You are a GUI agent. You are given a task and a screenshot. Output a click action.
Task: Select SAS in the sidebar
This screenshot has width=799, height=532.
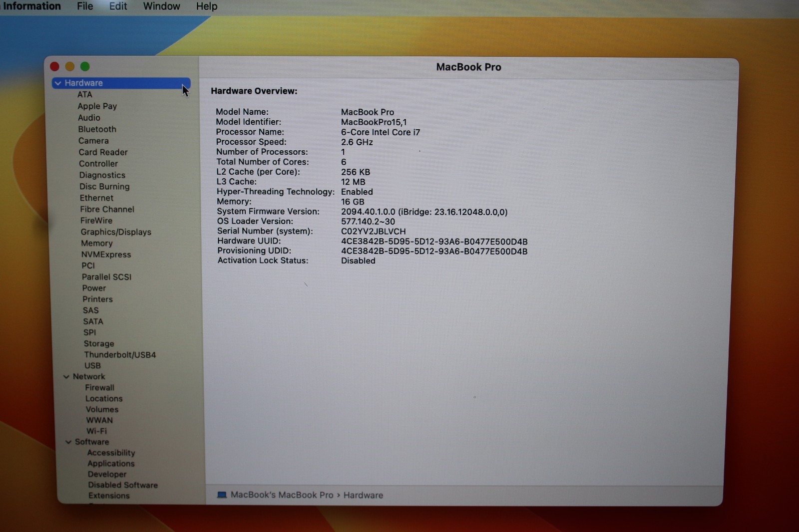click(91, 310)
